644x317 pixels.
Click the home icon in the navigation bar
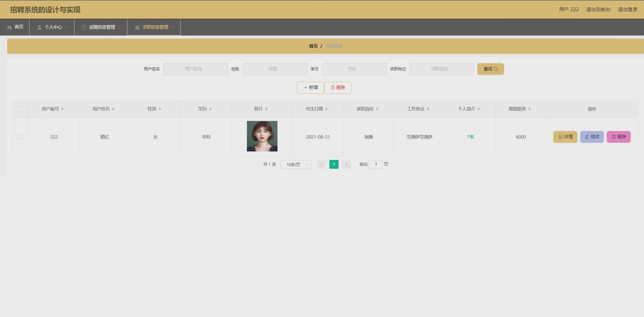(x=10, y=27)
